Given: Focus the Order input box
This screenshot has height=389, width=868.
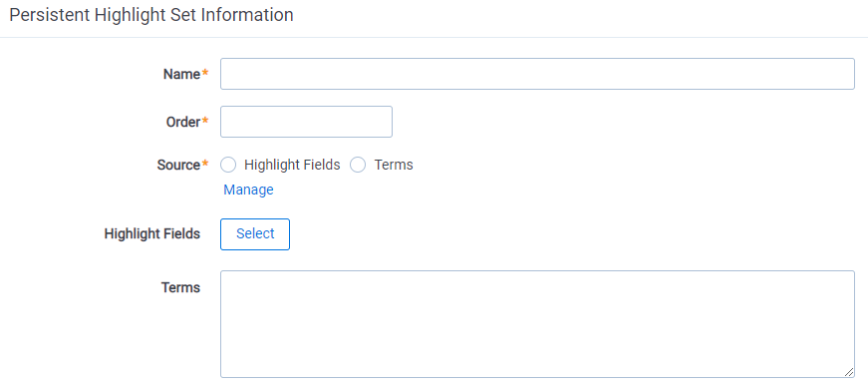Looking at the screenshot, I should click(306, 122).
